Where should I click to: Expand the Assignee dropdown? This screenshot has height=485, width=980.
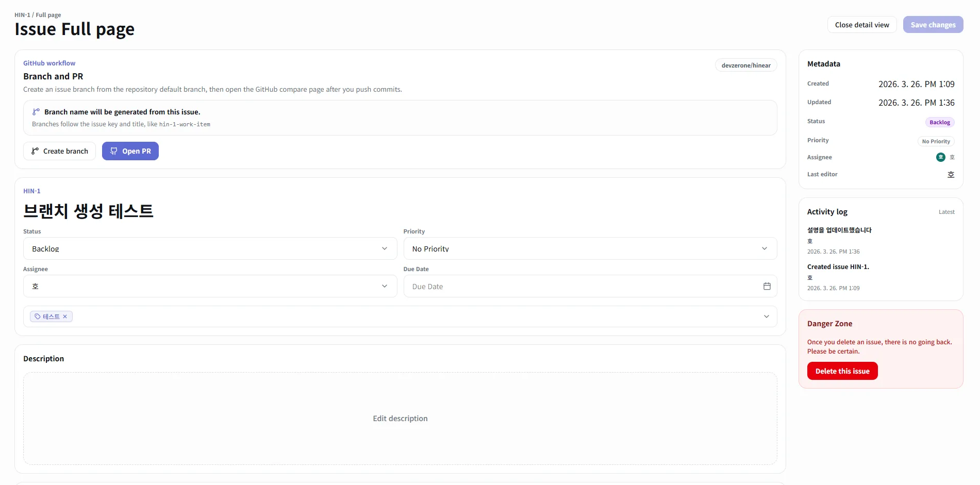coord(210,286)
